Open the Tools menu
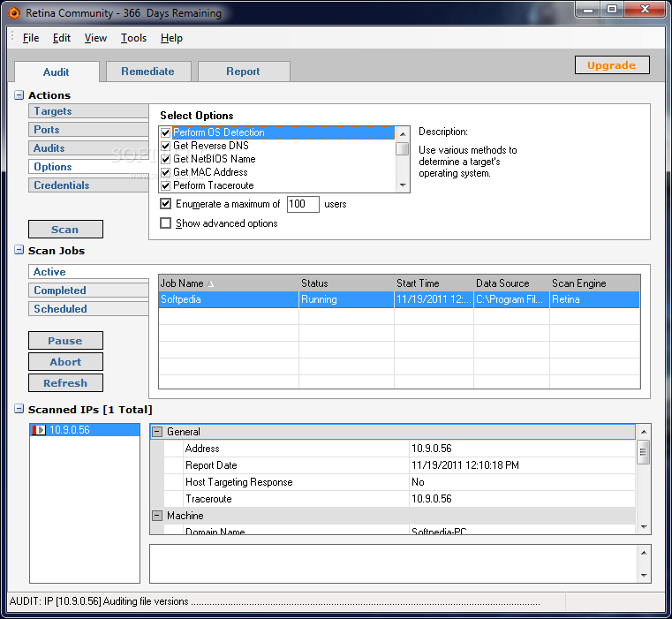Screen dimensions: 672x619 click(x=133, y=38)
